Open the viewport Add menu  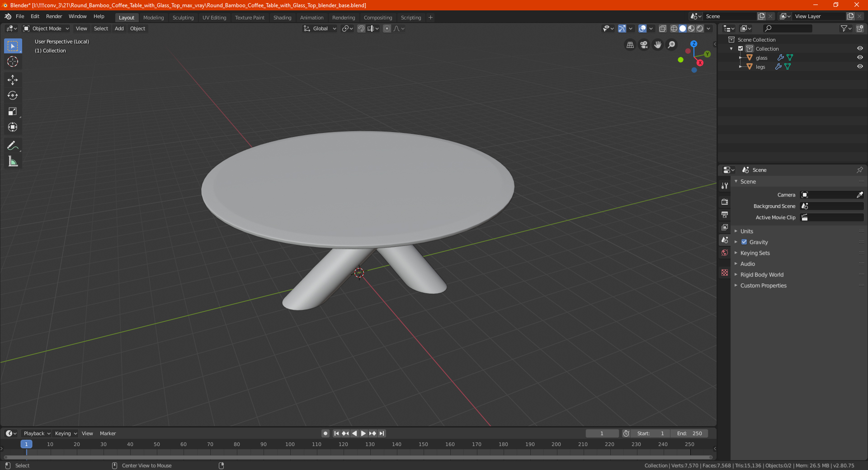119,28
